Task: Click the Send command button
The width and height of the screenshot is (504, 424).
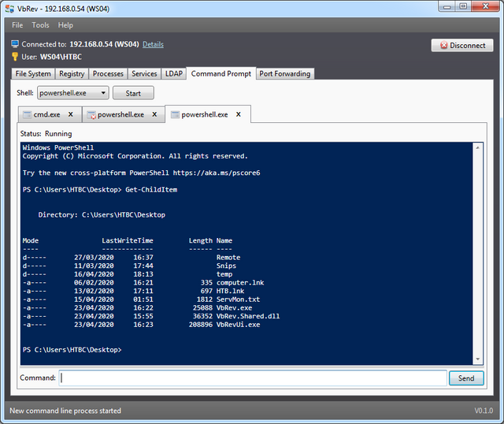Action: pos(466,378)
